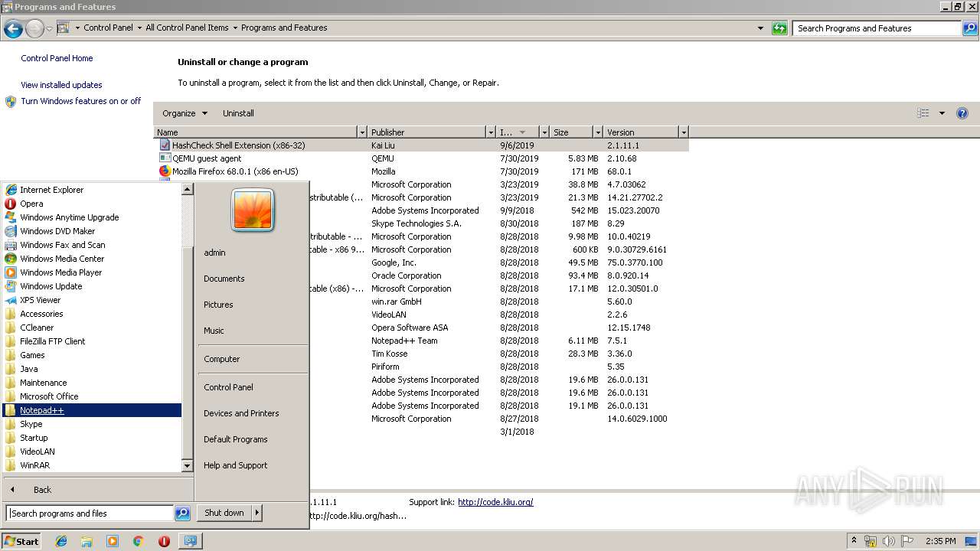Launch Opera from the Start menu

pyautogui.click(x=31, y=204)
